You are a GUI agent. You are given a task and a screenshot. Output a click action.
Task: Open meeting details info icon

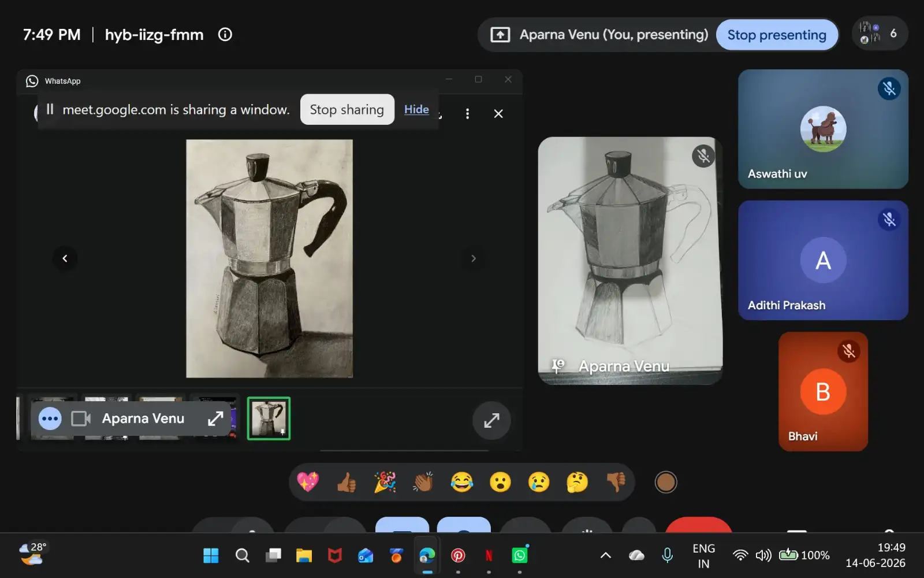point(225,35)
